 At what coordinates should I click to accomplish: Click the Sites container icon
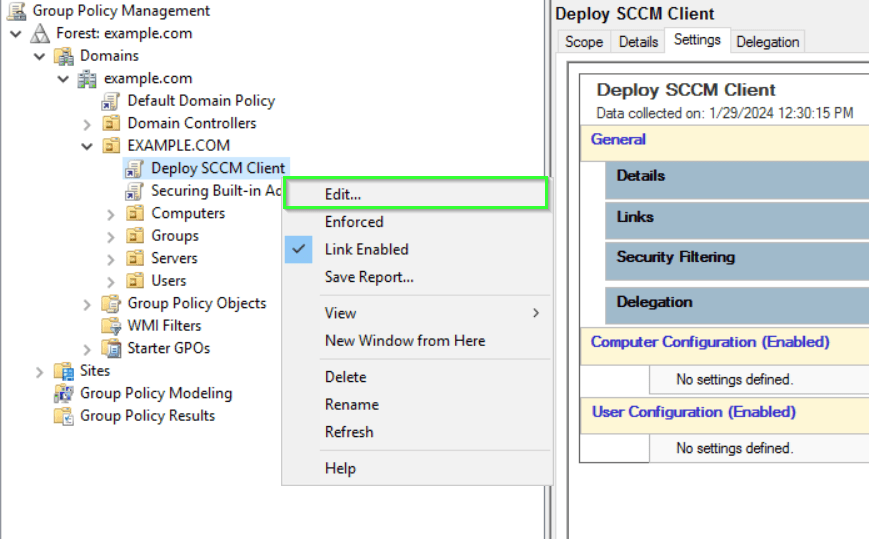[64, 371]
